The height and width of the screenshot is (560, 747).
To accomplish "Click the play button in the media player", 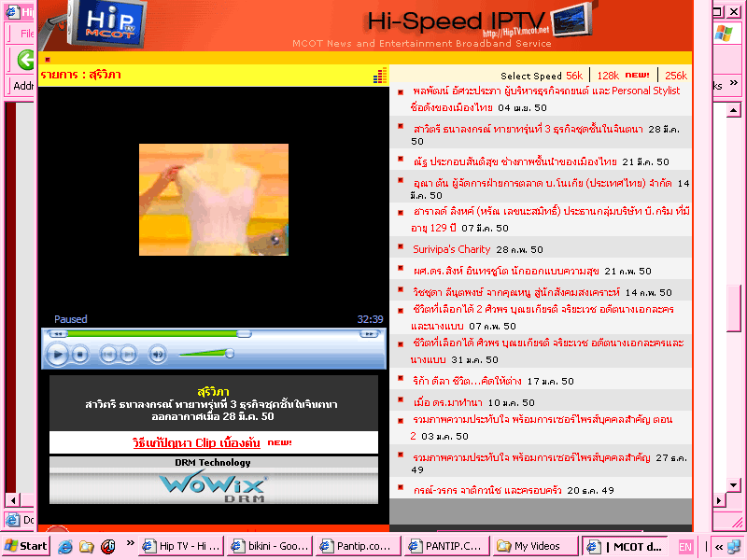I will pos(57,355).
